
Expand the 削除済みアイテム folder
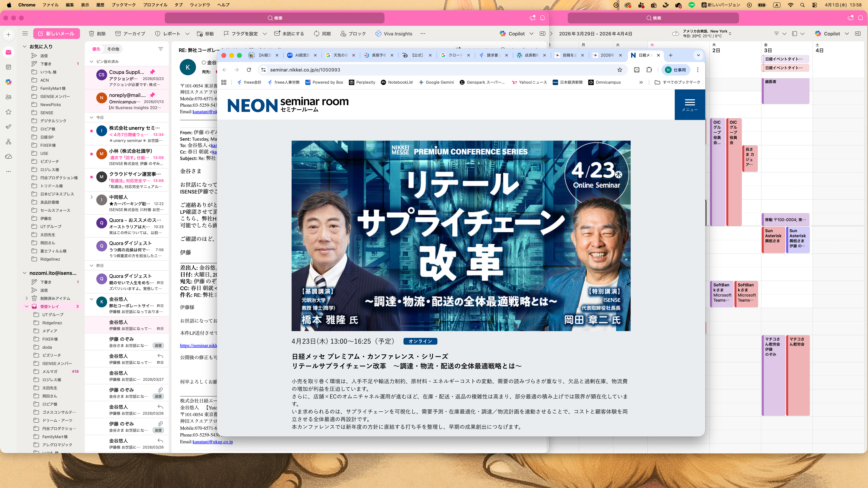tap(27, 298)
